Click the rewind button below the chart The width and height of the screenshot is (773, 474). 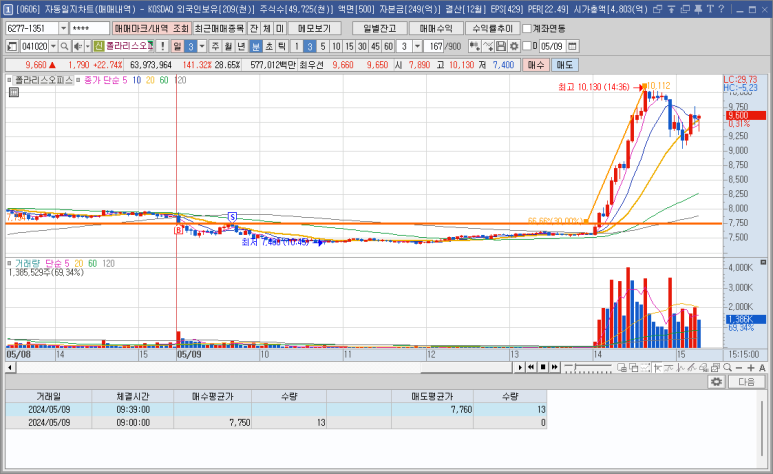[531, 367]
